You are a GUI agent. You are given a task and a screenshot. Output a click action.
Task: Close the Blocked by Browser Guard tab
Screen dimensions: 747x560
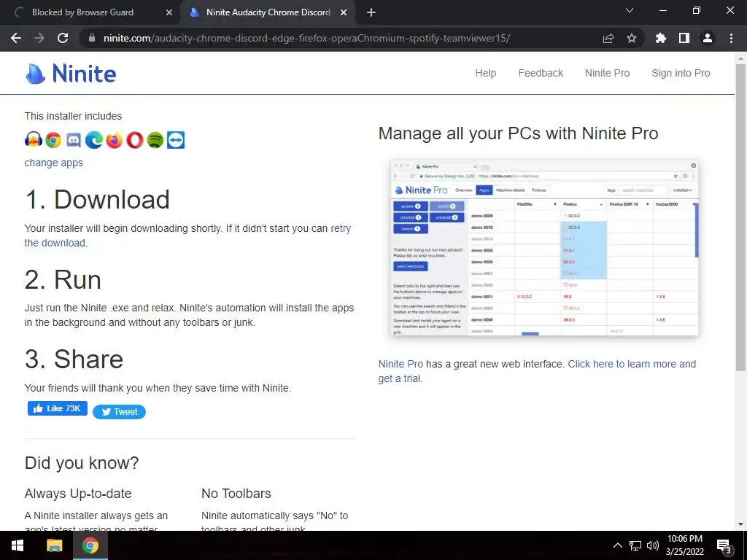pos(169,13)
